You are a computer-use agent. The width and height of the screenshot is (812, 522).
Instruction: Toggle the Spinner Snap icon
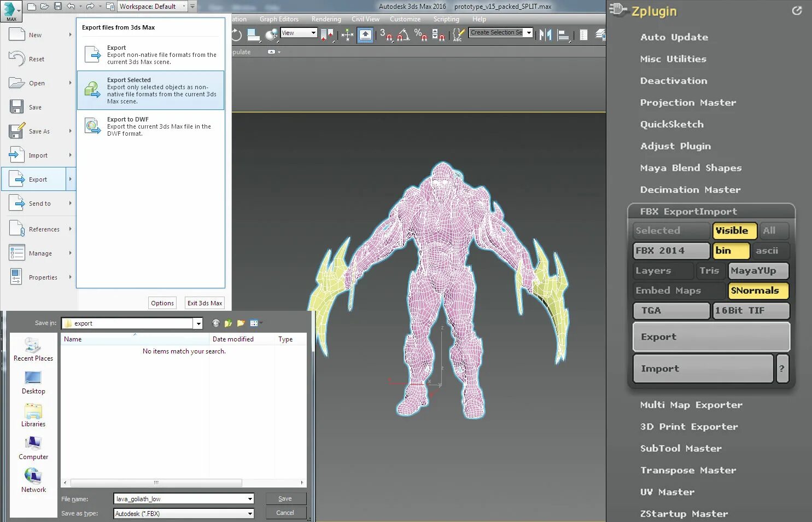[x=439, y=35]
